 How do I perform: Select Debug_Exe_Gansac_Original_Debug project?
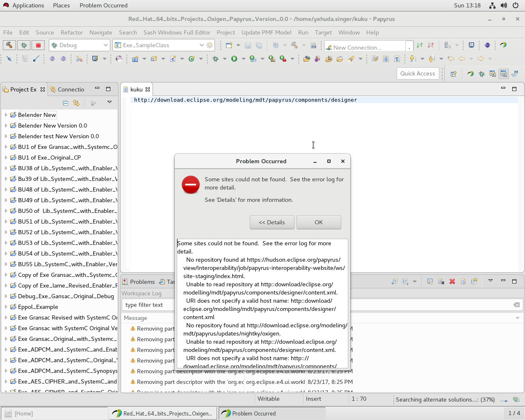(66, 296)
